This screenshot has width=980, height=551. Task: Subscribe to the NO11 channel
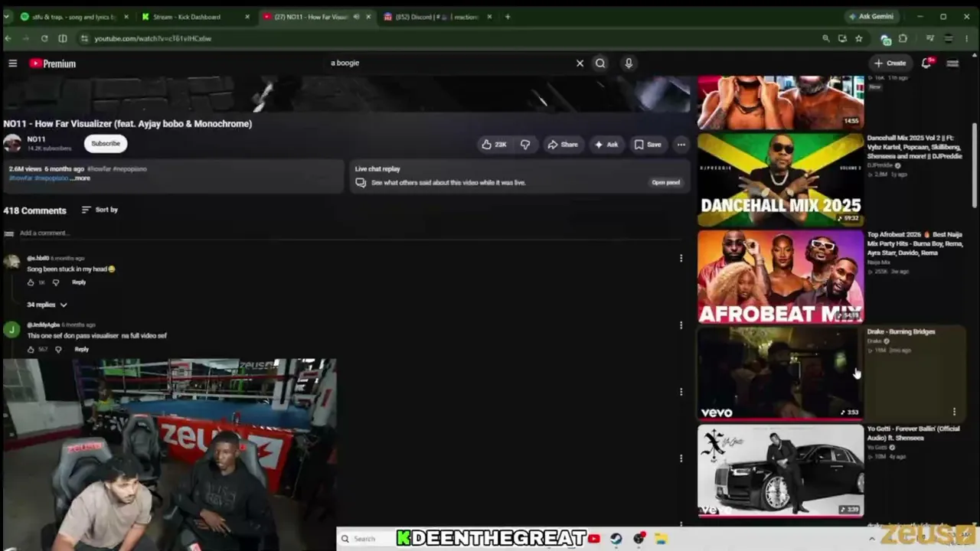pos(106,144)
